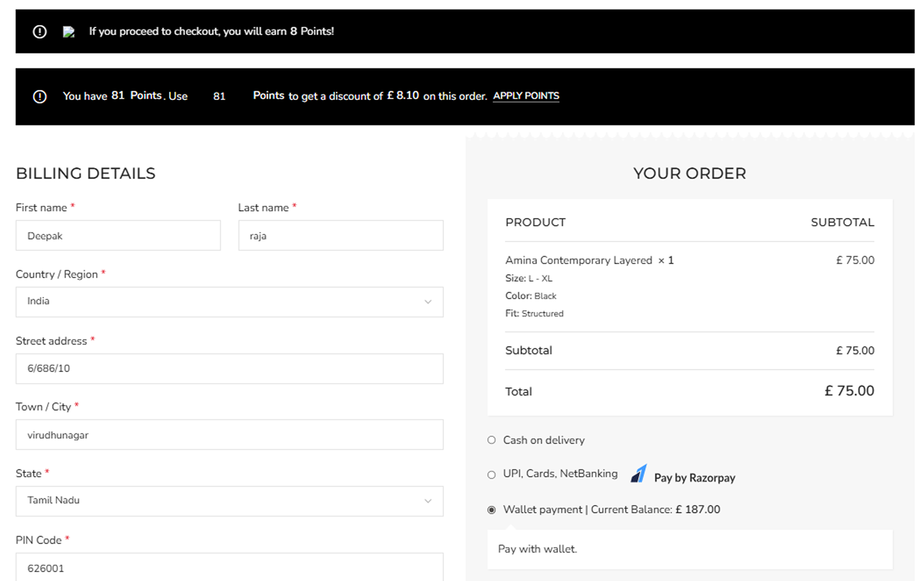Click the Amina Contemporary Layered product name
Image resolution: width=924 pixels, height=581 pixels.
tap(578, 260)
